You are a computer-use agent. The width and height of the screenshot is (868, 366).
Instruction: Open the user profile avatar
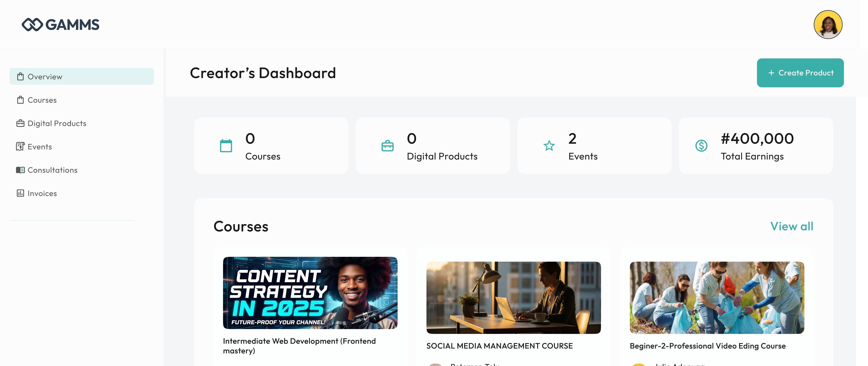(828, 25)
